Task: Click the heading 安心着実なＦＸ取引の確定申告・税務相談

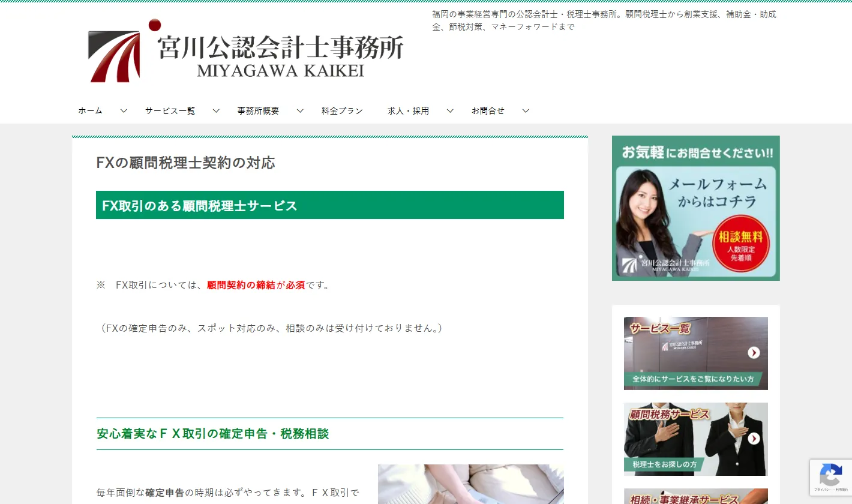Action: [213, 434]
